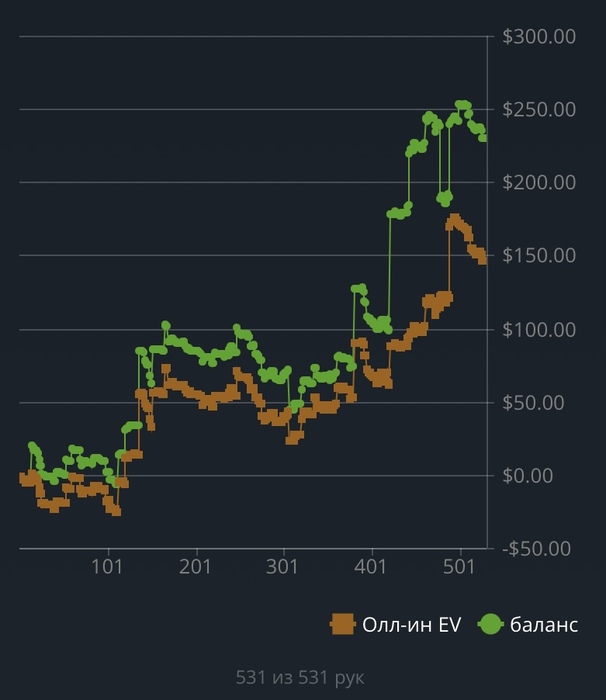
Task: Select the $250.00 axis label
Action: [x=539, y=109]
